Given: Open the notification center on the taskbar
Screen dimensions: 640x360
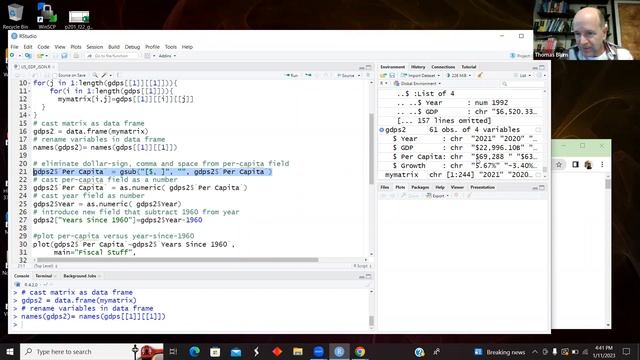Looking at the screenshot, I should [626, 351].
